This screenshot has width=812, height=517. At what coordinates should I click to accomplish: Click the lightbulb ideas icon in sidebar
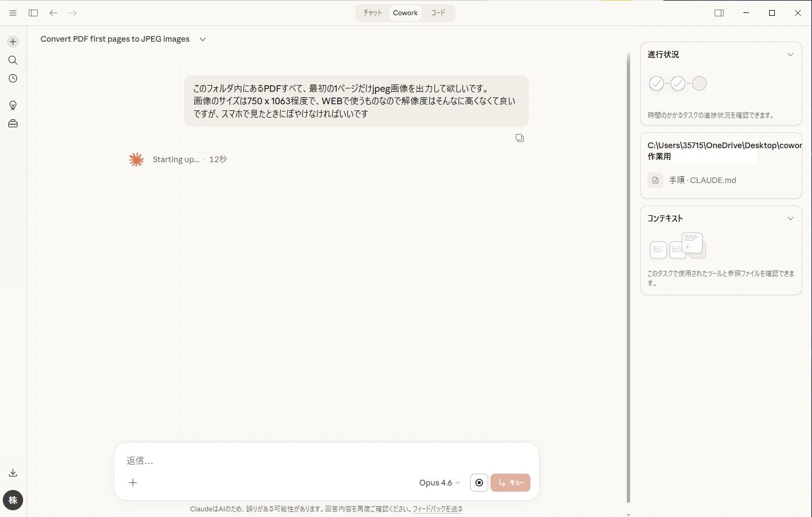(13, 105)
